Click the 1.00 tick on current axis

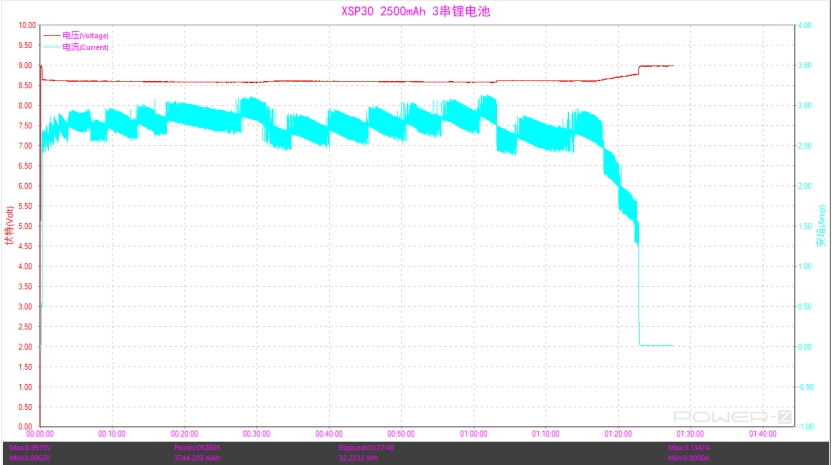click(x=805, y=266)
